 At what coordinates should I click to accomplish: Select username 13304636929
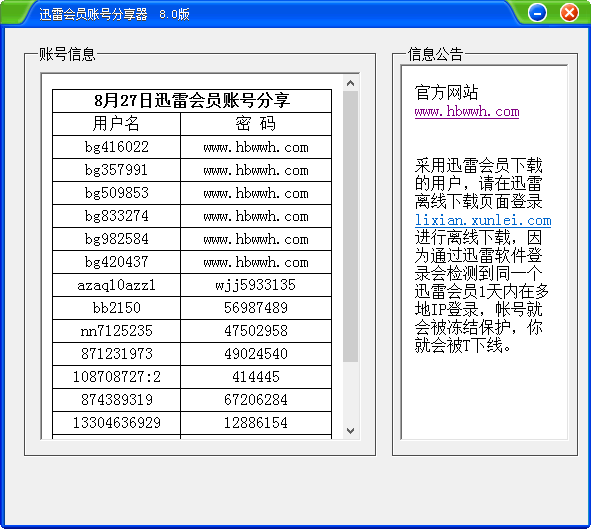point(116,423)
